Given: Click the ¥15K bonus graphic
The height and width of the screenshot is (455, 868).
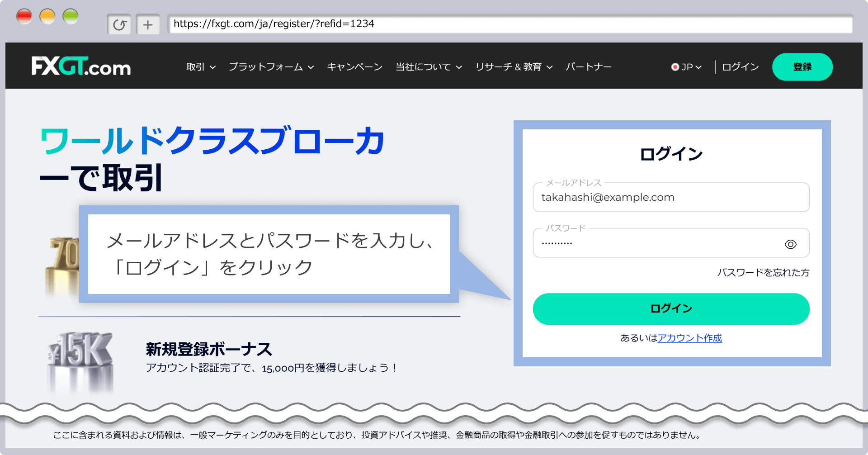Looking at the screenshot, I should click(x=79, y=357).
